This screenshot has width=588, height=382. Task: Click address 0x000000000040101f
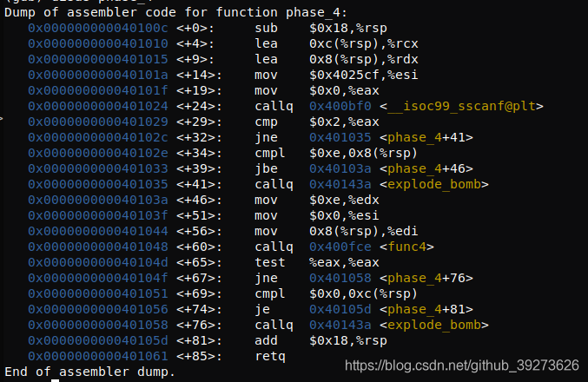click(x=98, y=90)
